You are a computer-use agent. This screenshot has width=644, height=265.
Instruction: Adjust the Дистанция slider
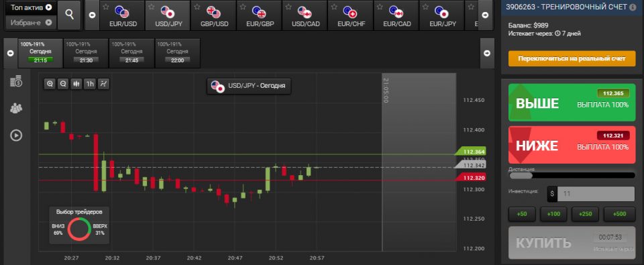572,175
